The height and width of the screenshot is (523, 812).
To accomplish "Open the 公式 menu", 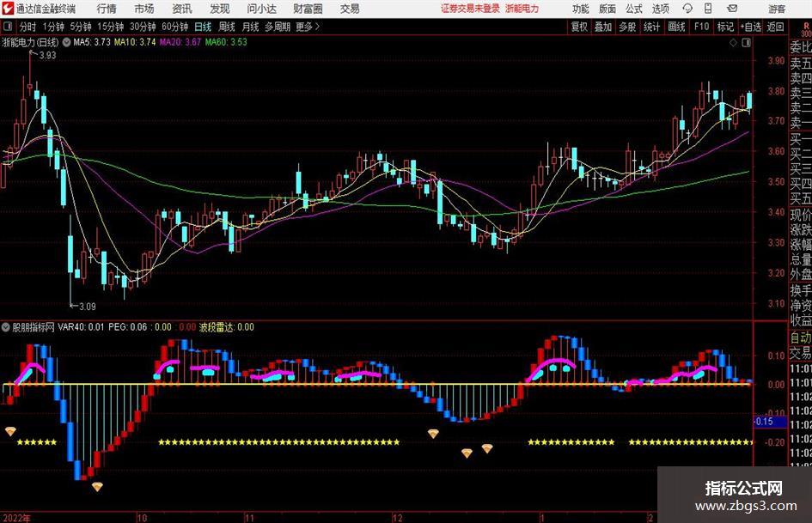I will (633, 9).
